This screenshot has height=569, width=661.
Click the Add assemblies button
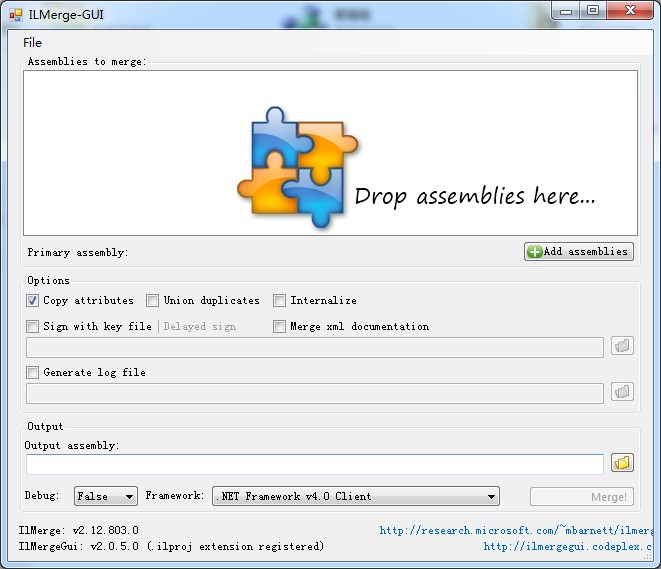pyautogui.click(x=578, y=252)
